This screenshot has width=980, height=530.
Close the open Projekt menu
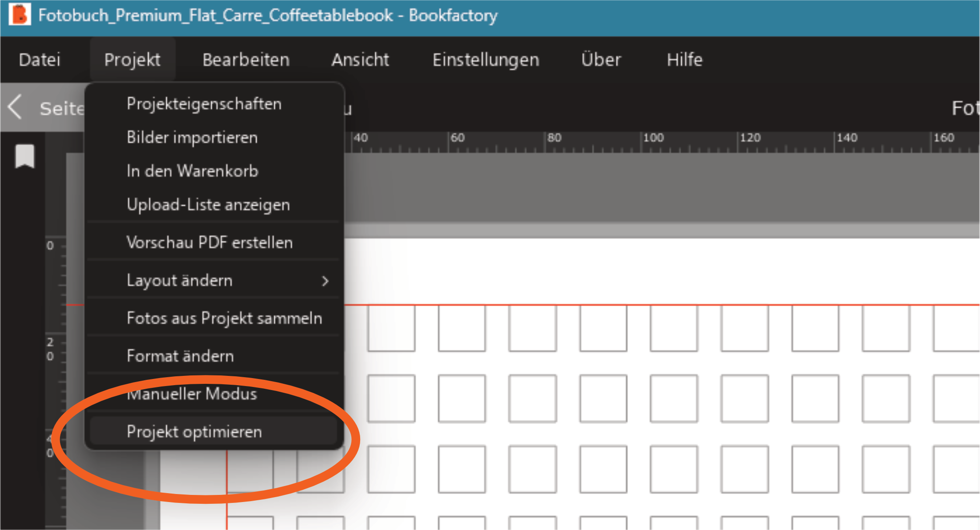pyautogui.click(x=133, y=60)
